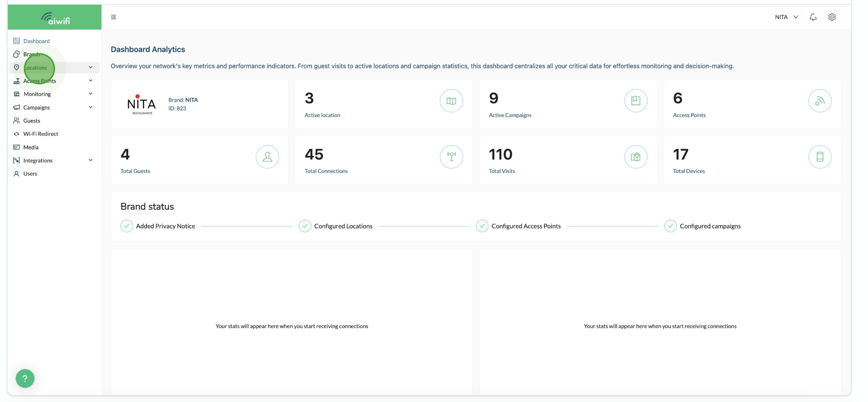Open the notifications bell icon

(x=813, y=17)
